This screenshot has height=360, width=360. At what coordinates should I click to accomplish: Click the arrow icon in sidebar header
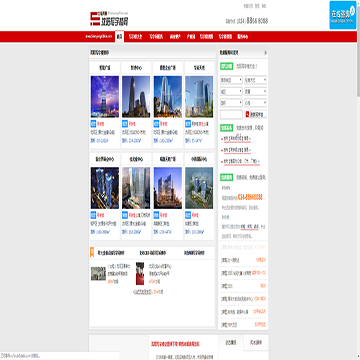coord(265,53)
